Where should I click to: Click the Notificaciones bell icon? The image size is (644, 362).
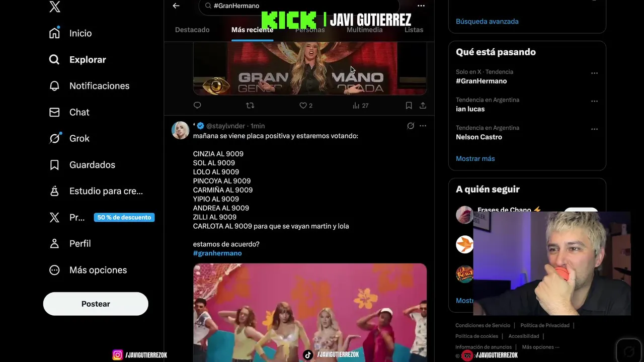pyautogui.click(x=54, y=86)
